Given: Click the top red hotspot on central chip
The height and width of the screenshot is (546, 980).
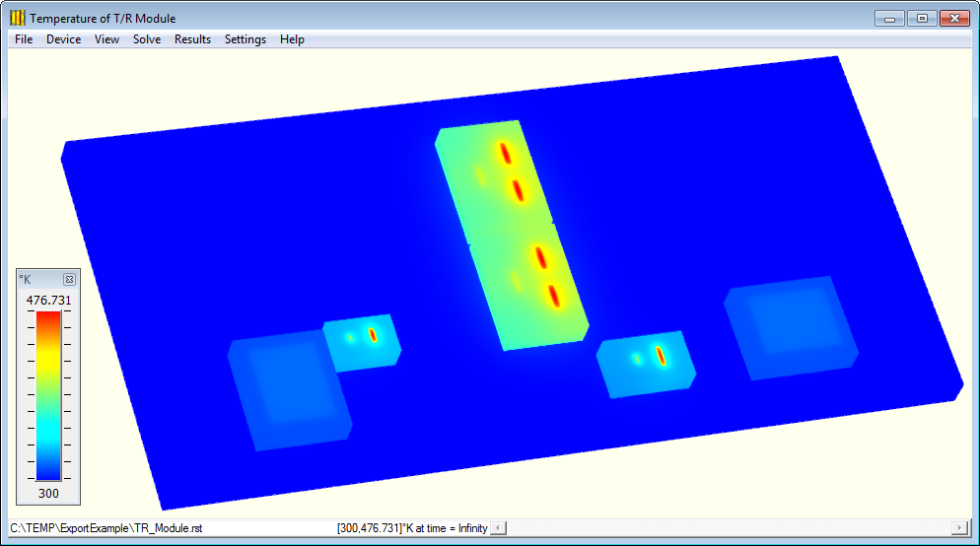Looking at the screenshot, I should pos(505,153).
